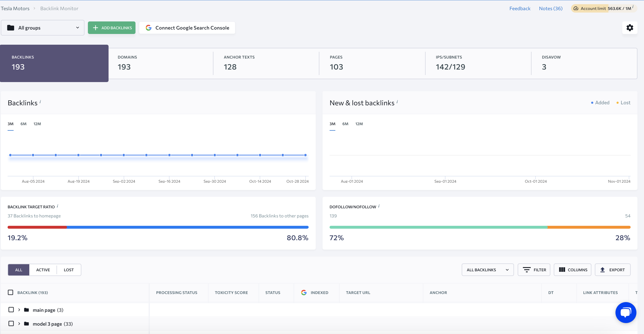Click the export upload arrow icon
Viewport: 644px width, 334px height.
(602, 270)
